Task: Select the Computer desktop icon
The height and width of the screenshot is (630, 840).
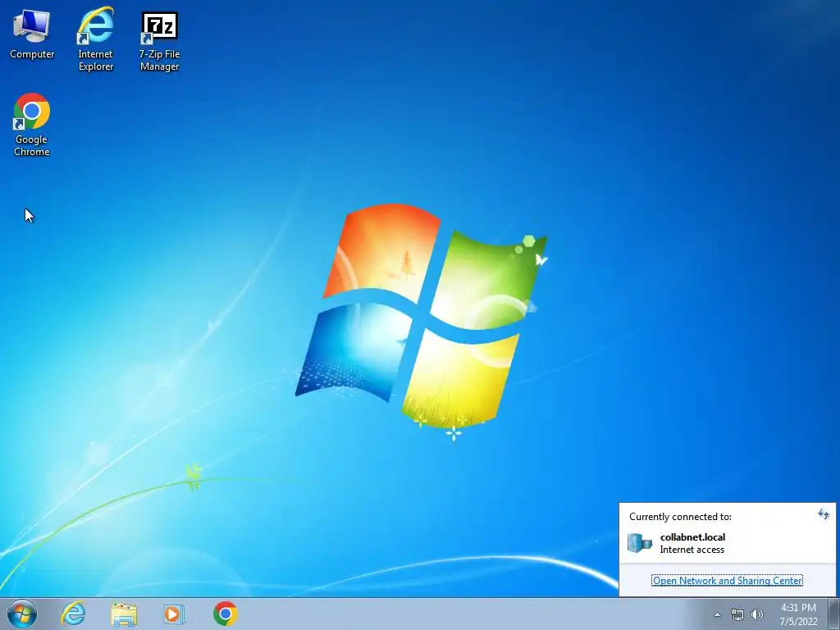Action: pyautogui.click(x=32, y=34)
